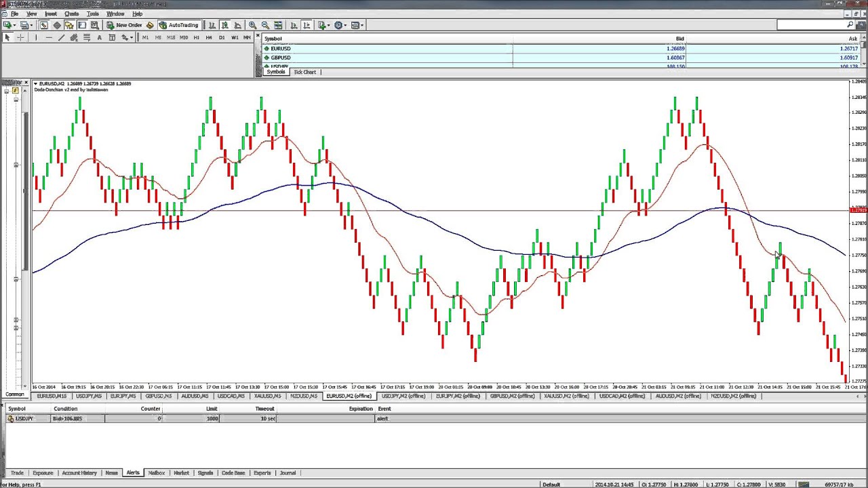Image resolution: width=868 pixels, height=488 pixels.
Task: Open the File menu
Action: tap(14, 14)
